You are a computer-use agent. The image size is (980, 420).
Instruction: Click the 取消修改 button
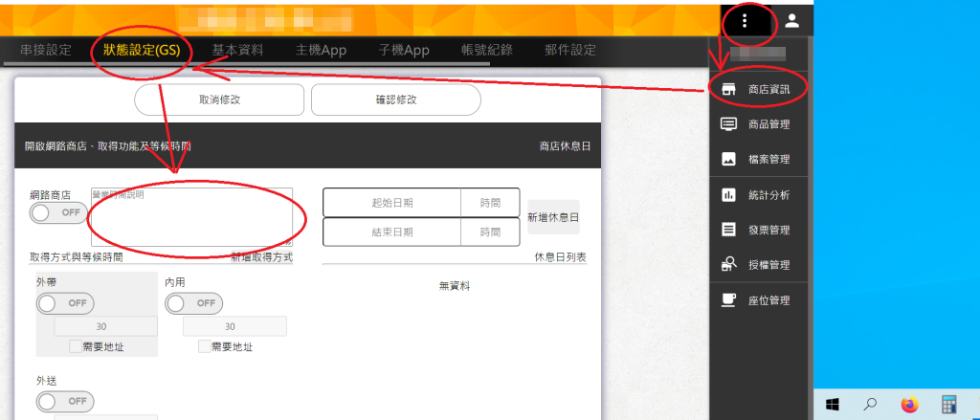[219, 99]
